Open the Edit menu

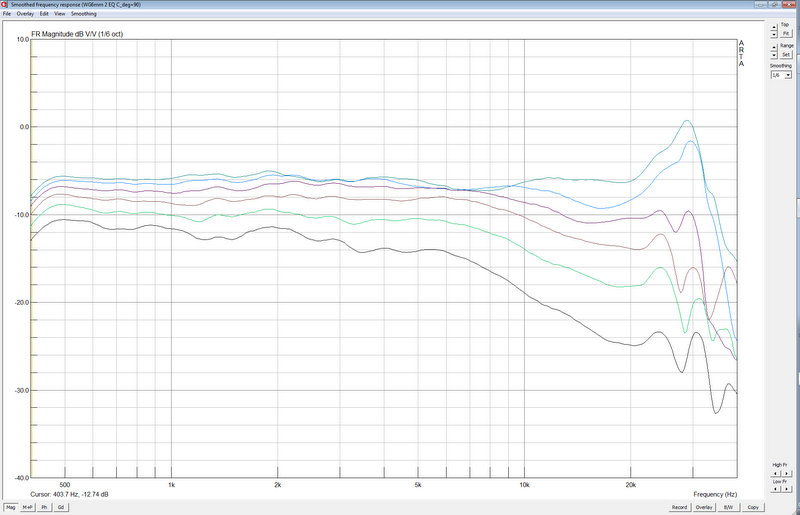coord(44,14)
